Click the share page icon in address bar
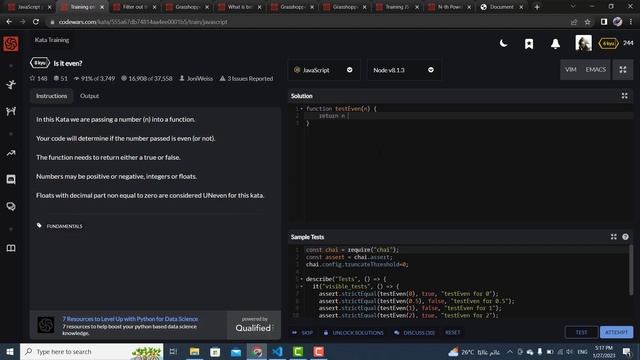 click(574, 22)
